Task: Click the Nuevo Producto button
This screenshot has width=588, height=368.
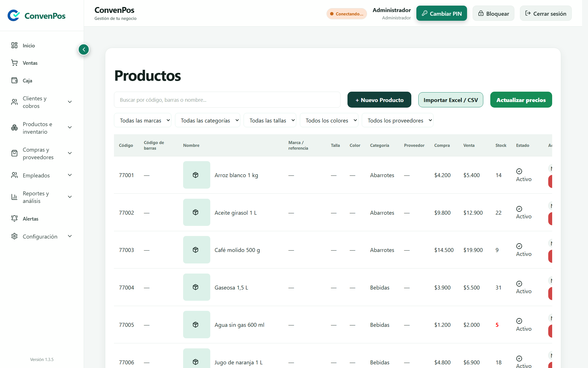Action: [379, 100]
